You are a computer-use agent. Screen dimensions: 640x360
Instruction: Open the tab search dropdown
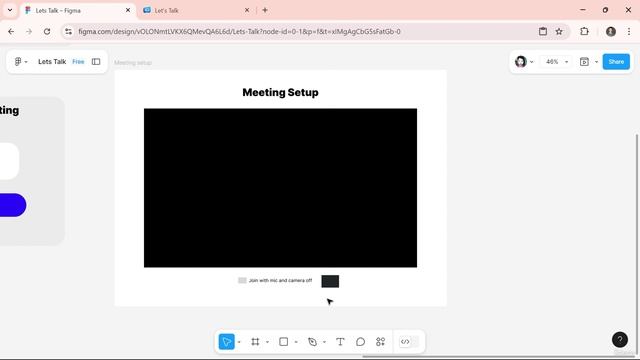pos(10,10)
